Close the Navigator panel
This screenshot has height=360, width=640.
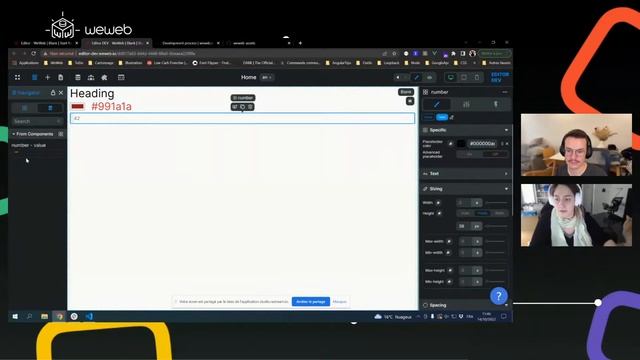click(x=61, y=93)
